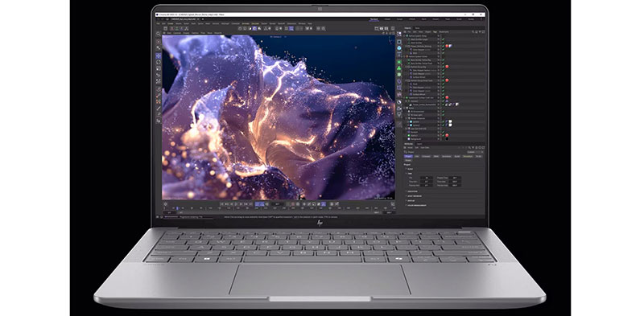This screenshot has height=316, width=644.
Task: Open the search magnifier in left tool palette
Action: click(x=158, y=34)
